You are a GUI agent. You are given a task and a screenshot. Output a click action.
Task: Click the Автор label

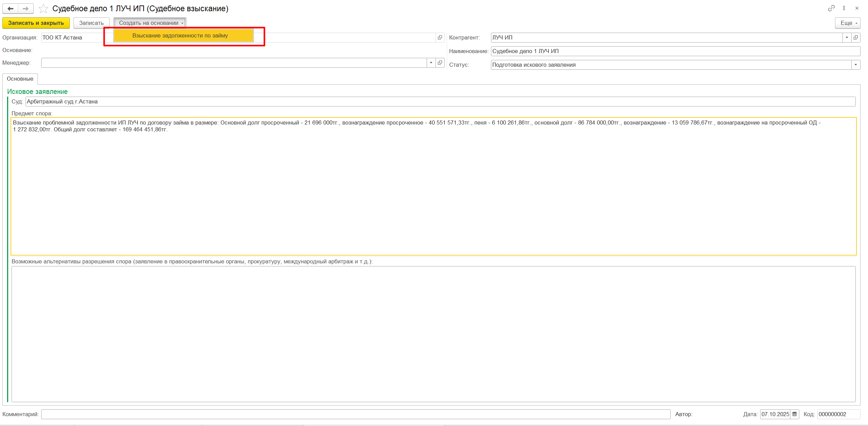(684, 414)
